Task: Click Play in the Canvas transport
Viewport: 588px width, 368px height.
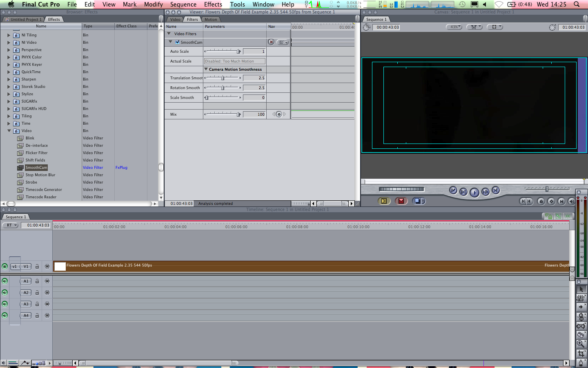Action: tap(474, 192)
